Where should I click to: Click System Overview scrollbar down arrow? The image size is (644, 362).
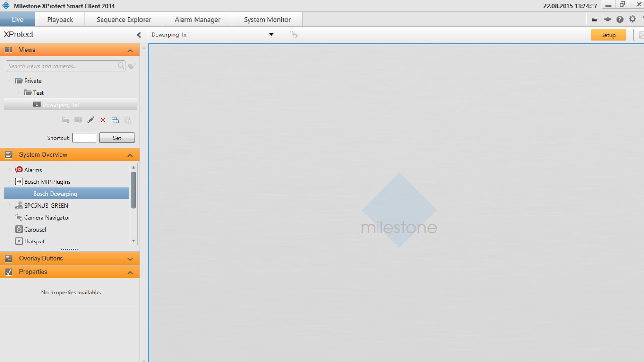(x=133, y=241)
